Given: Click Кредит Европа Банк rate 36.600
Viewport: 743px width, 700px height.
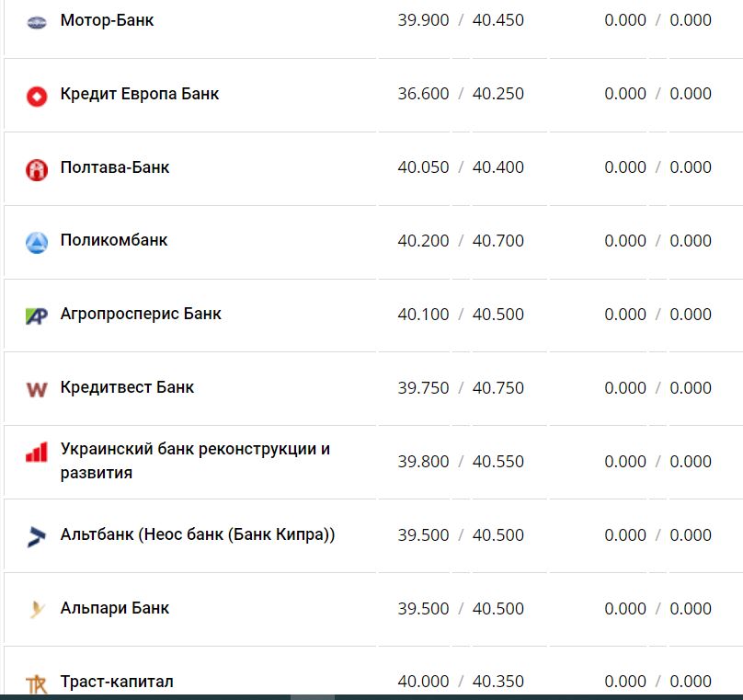Looking at the screenshot, I should 423,94.
